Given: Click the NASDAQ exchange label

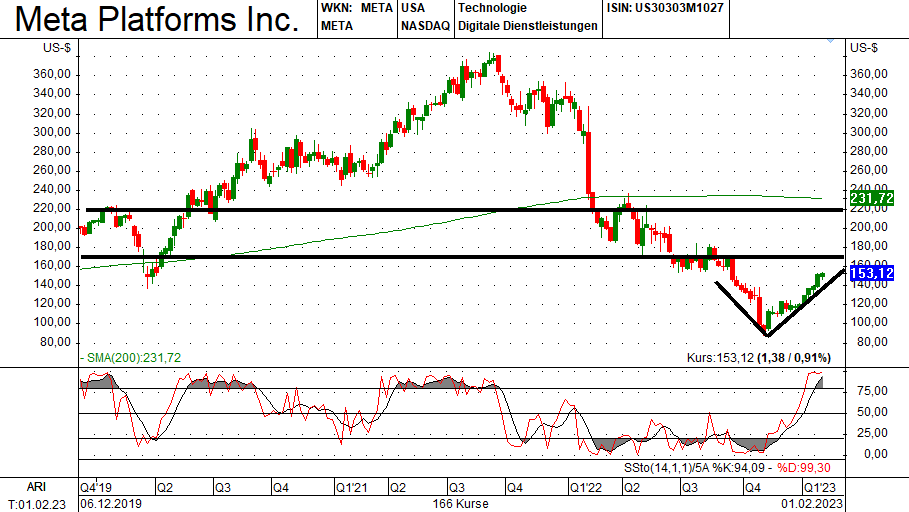Looking at the screenshot, I should click(x=425, y=26).
